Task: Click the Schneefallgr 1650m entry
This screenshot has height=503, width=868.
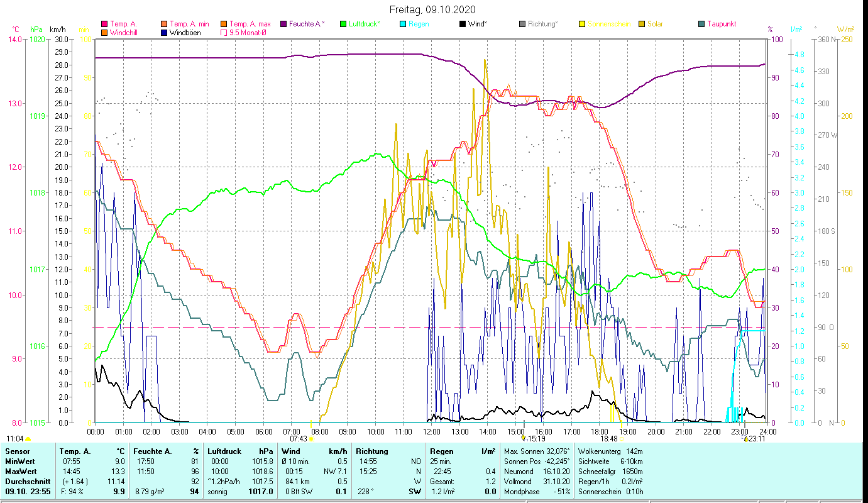Action: click(610, 472)
